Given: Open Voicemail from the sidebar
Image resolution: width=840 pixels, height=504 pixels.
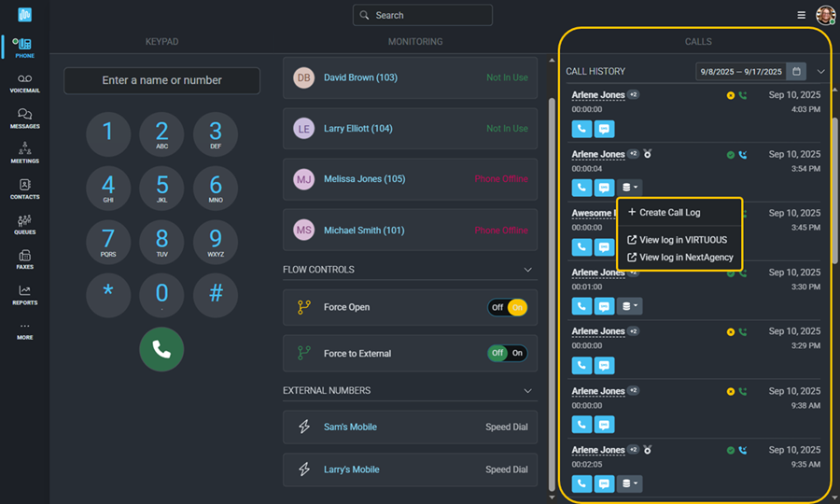Looking at the screenshot, I should tap(24, 84).
